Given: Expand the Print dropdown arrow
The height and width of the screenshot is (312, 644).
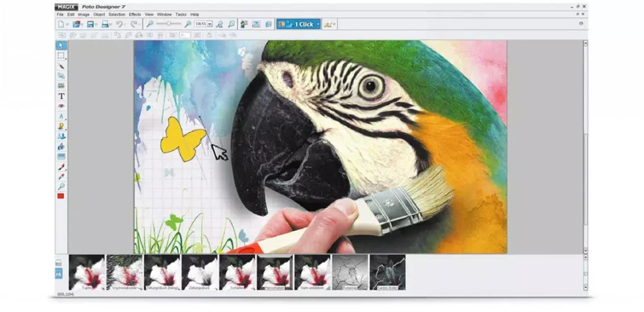Looking at the screenshot, I should (111, 25).
